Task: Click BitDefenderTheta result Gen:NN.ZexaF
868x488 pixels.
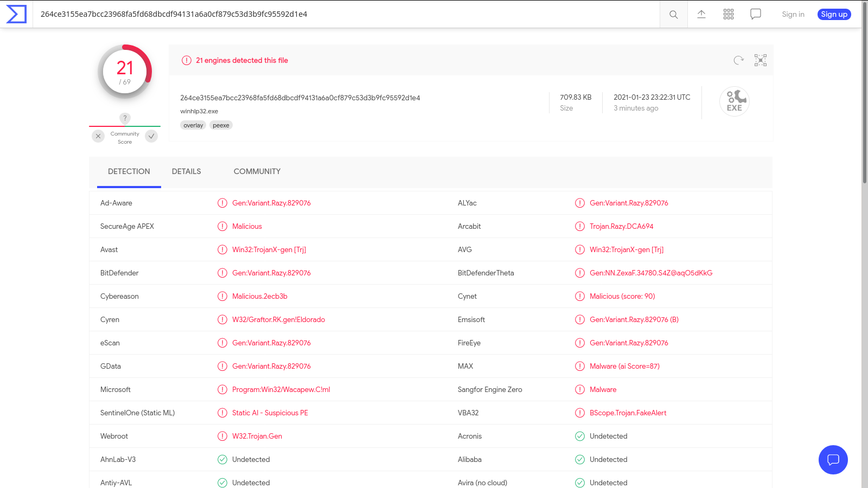Action: (651, 273)
